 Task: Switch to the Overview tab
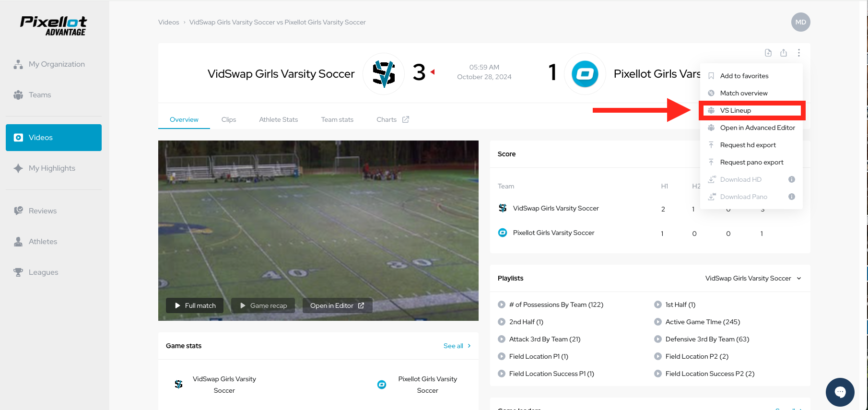[184, 119]
